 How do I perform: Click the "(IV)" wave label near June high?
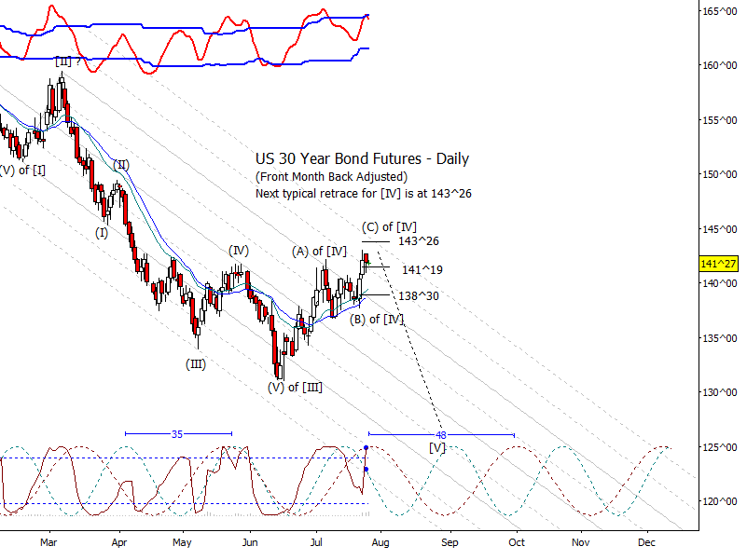tap(238, 251)
